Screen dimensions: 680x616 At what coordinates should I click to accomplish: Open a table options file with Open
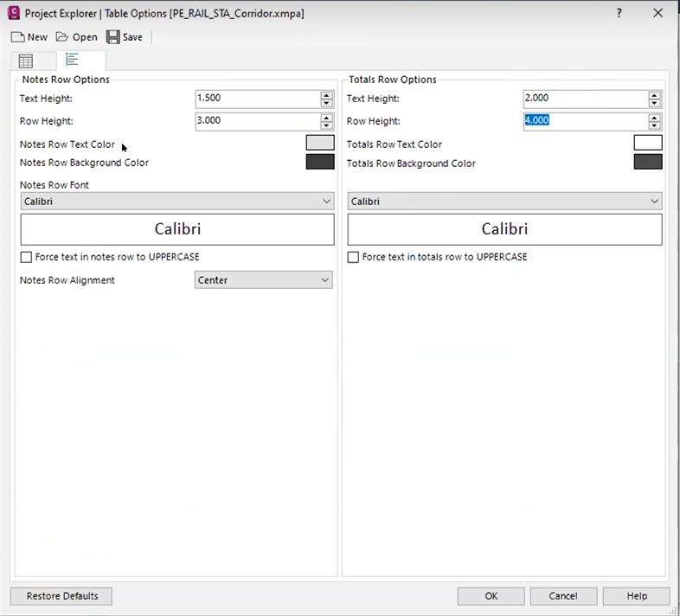(76, 37)
